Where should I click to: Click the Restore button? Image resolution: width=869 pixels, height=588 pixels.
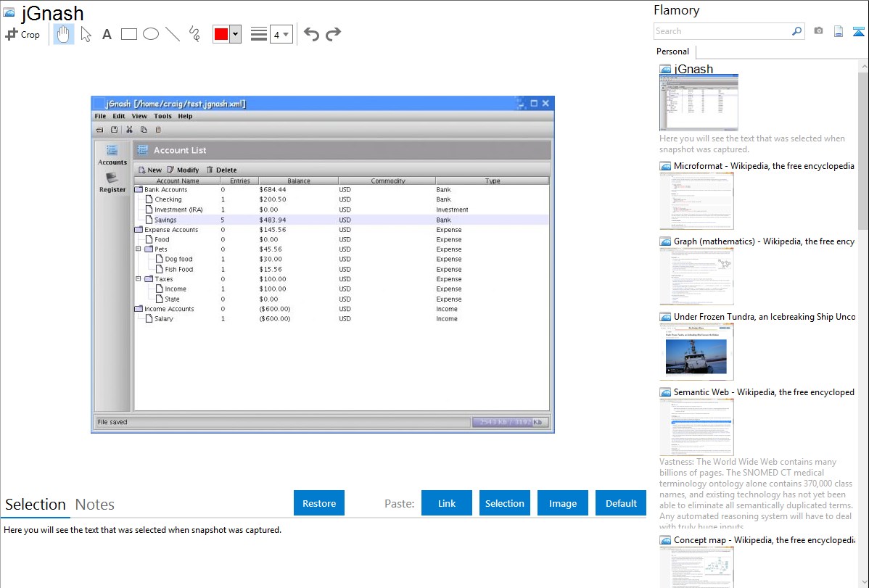(x=319, y=503)
